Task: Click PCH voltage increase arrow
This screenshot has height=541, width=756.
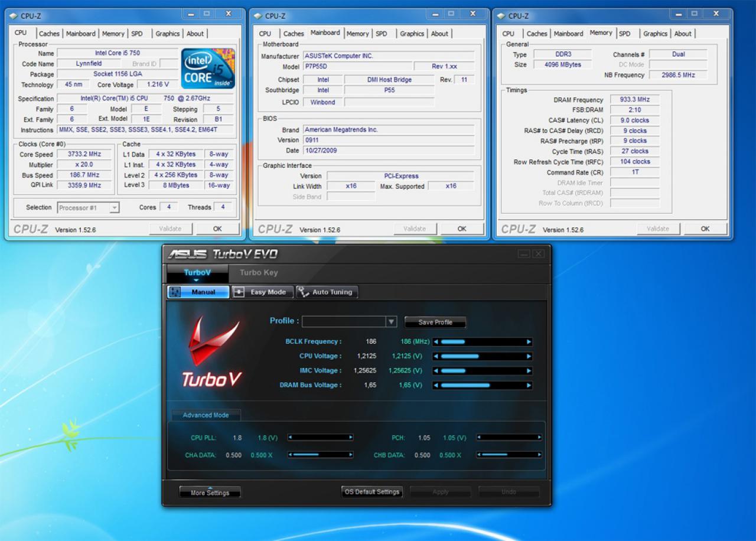Action: point(539,438)
